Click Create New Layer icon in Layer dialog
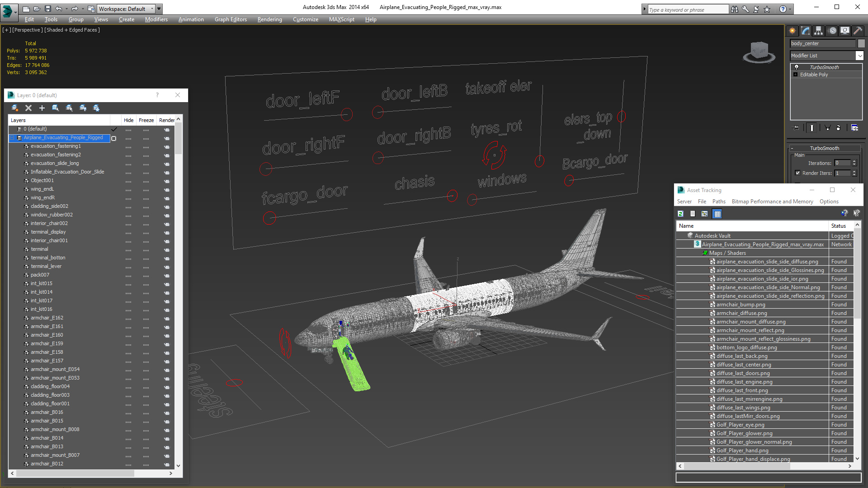868x488 pixels. 15,108
